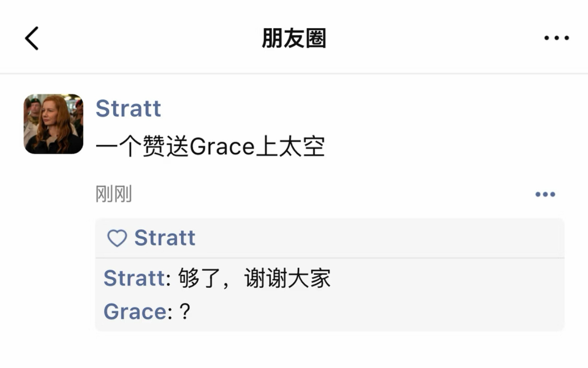Click Stratt's name in the likes list
The width and height of the screenshot is (588, 368).
(x=165, y=237)
